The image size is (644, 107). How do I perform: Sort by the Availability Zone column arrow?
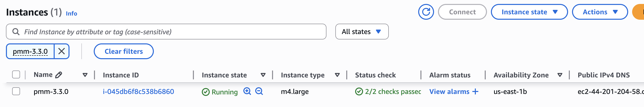coord(560,75)
